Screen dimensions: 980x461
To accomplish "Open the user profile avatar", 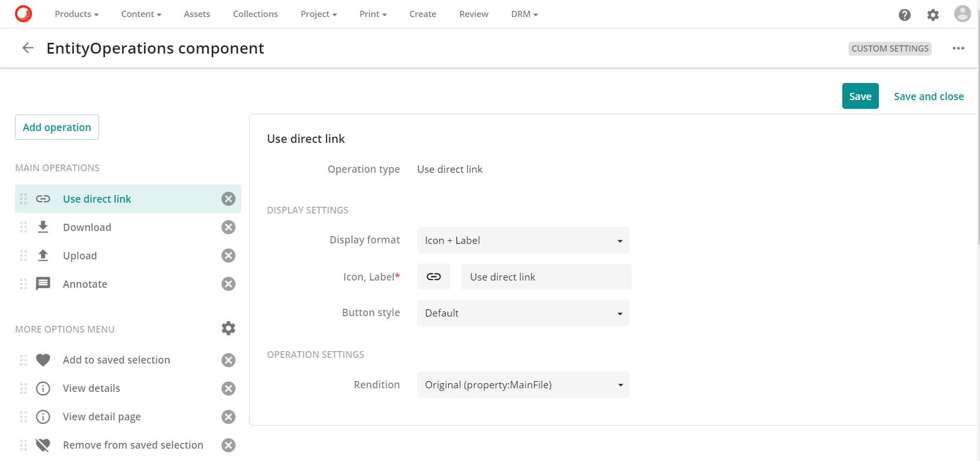I will [x=962, y=14].
